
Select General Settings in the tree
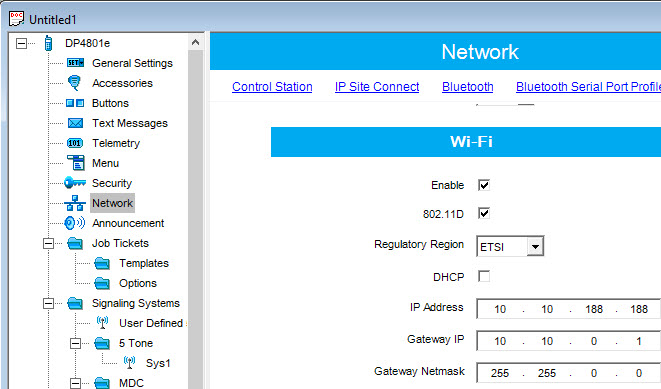(x=132, y=63)
